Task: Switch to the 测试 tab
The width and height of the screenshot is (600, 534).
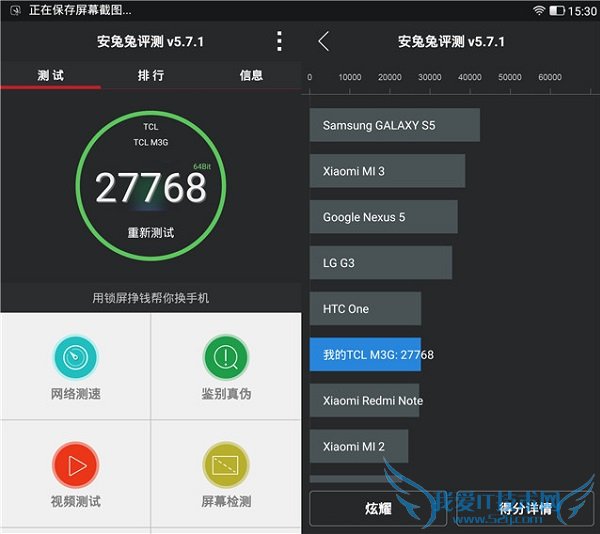Action: [51, 75]
